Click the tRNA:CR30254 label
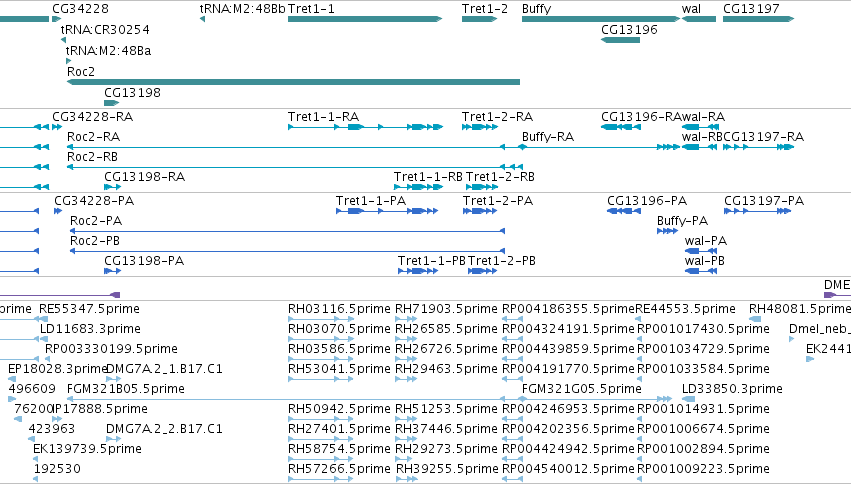The width and height of the screenshot is (851, 484). (105, 29)
